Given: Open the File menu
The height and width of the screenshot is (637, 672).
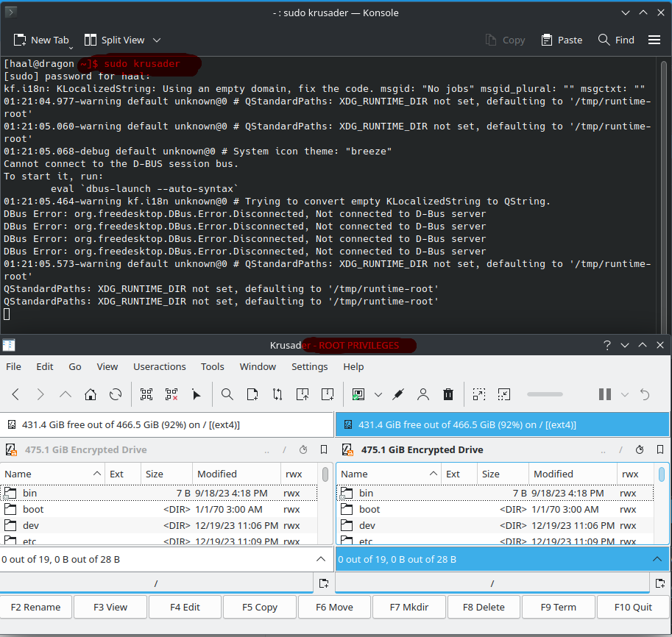Looking at the screenshot, I should tap(13, 367).
